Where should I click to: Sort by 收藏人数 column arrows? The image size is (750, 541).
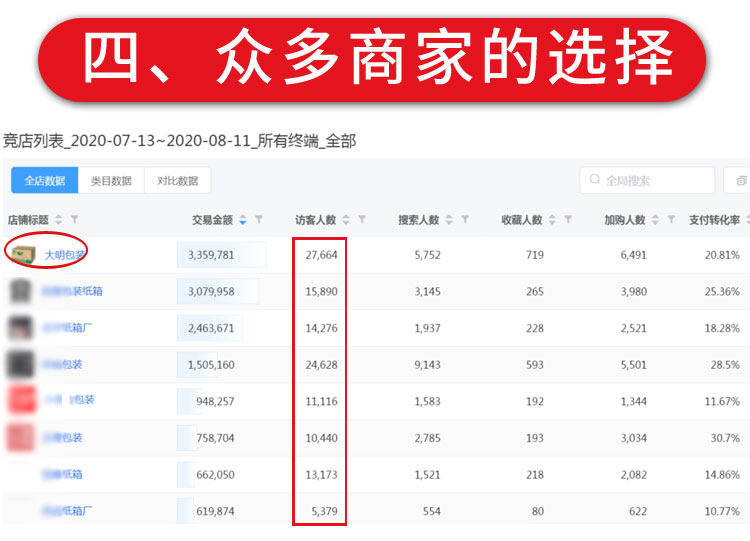tap(552, 220)
